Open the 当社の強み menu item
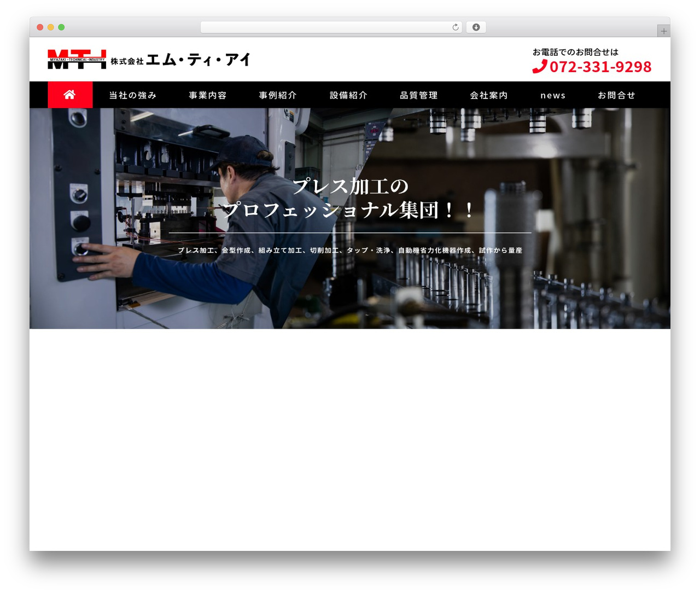The width and height of the screenshot is (700, 593). pyautogui.click(x=133, y=95)
